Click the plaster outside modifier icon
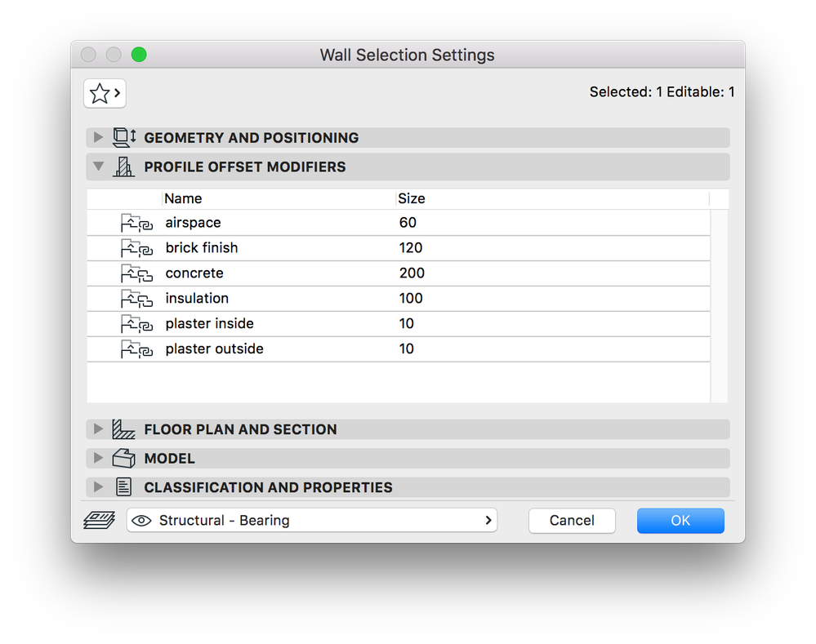Screen dimensions: 816x644 pos(136,349)
